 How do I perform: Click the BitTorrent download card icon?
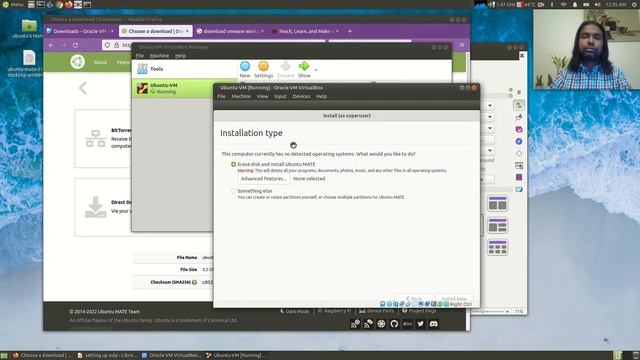pos(96,139)
